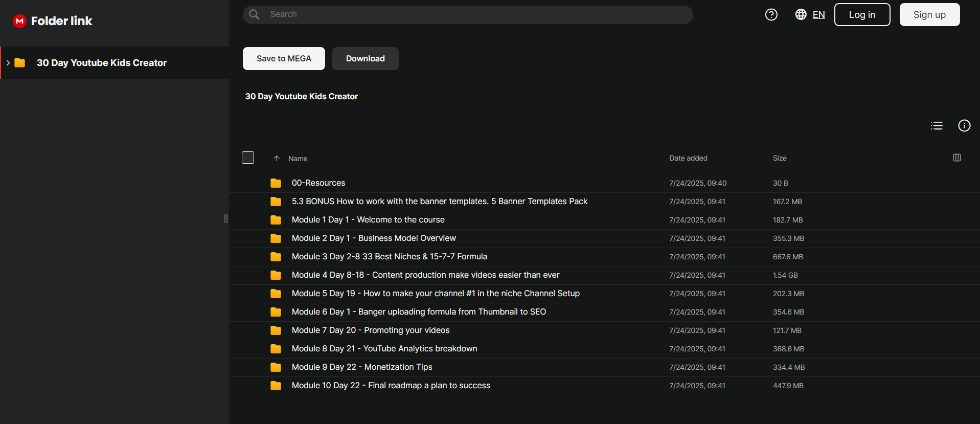Click folder icon of Module 7 Day 20
Screen dimensions: 980x424
[x=276, y=330]
